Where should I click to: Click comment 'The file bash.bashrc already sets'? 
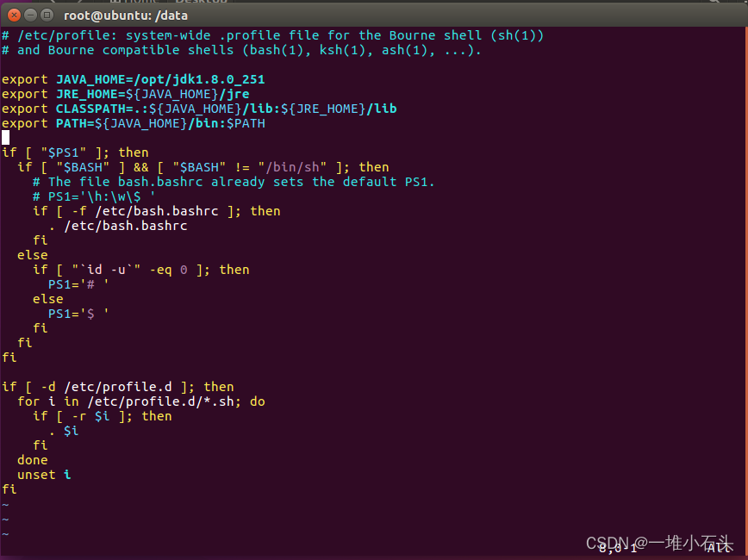(x=234, y=182)
